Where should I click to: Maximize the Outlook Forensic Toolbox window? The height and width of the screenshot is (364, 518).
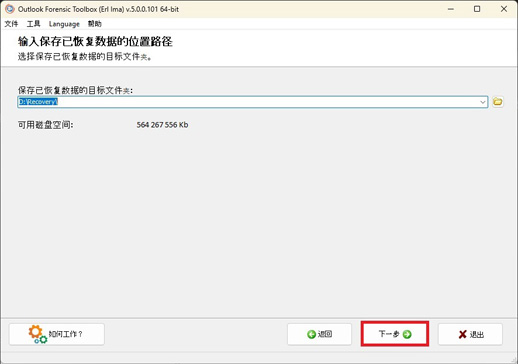(x=477, y=9)
